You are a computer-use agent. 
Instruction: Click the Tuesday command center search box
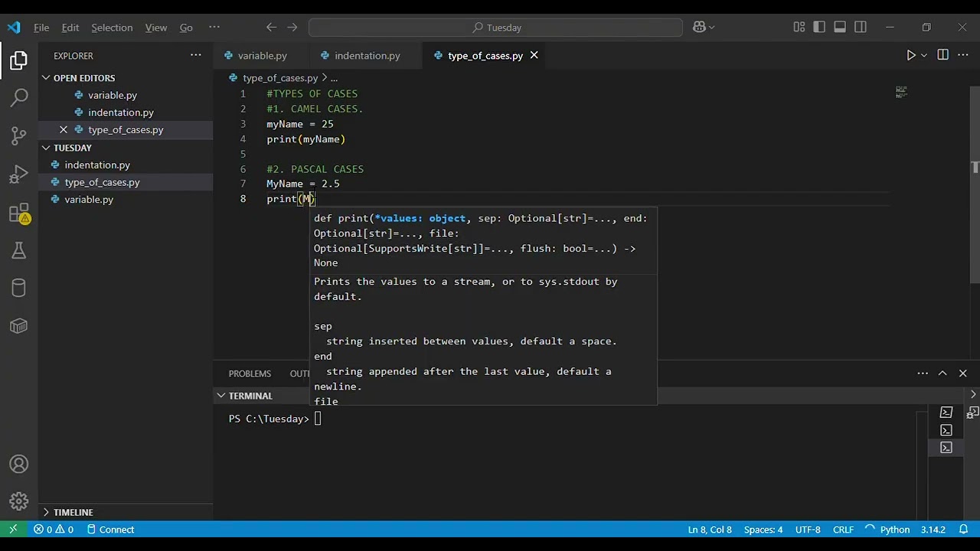pos(495,28)
